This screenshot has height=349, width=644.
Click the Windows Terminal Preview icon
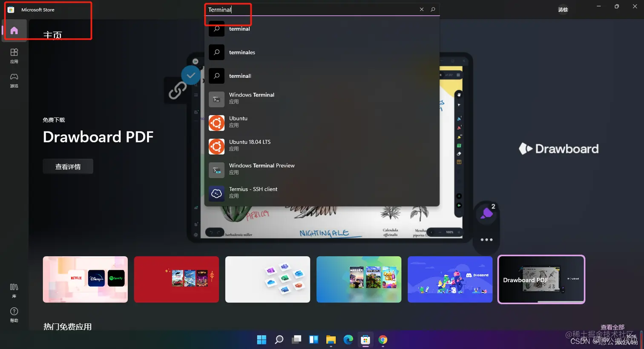216,170
